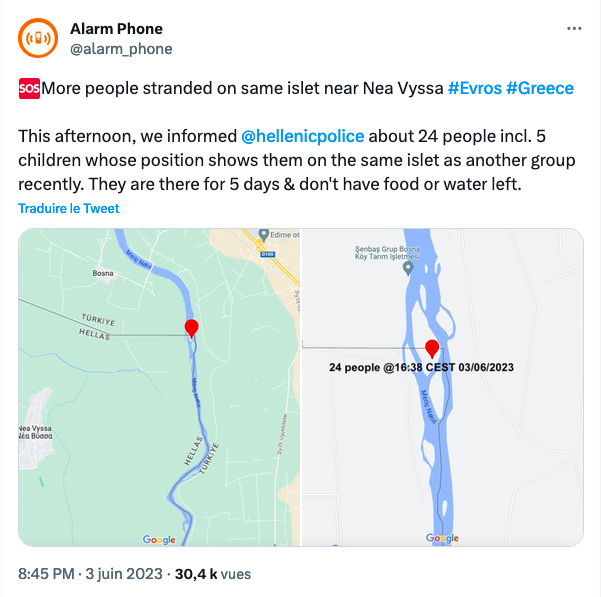Click the red pin on right map

coord(432,347)
